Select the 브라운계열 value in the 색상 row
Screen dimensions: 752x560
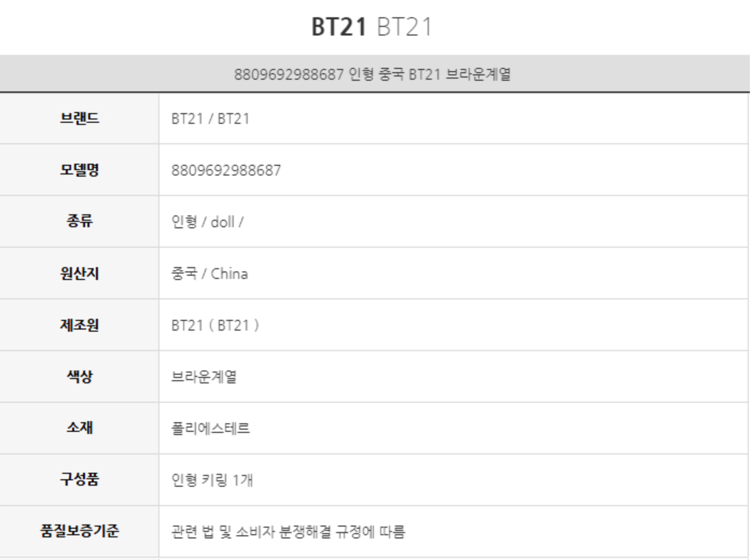pos(204,377)
